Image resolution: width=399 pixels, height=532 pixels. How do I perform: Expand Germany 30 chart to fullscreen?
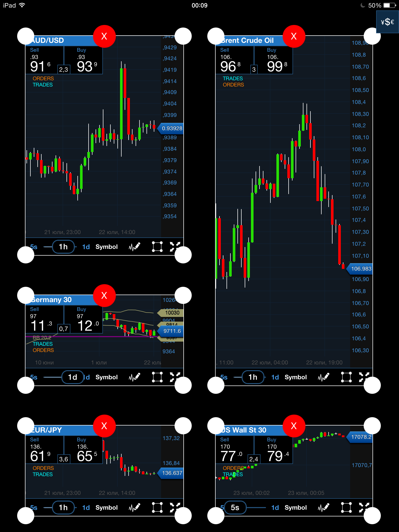[x=175, y=377]
